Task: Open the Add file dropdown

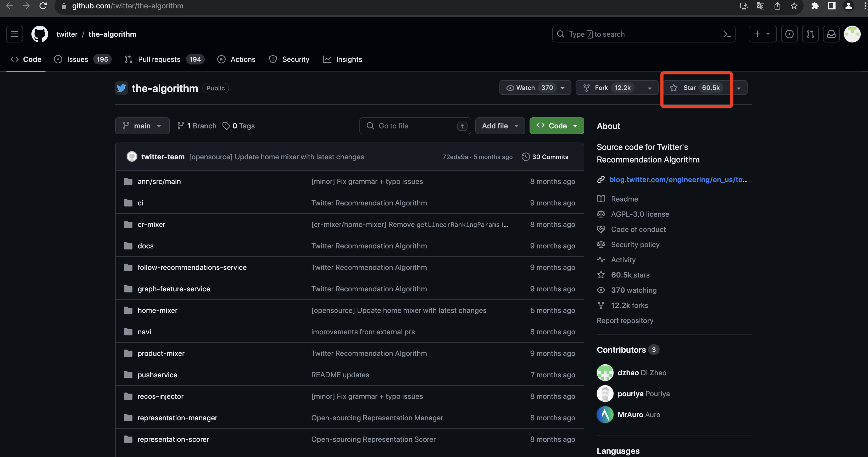Action: click(500, 126)
